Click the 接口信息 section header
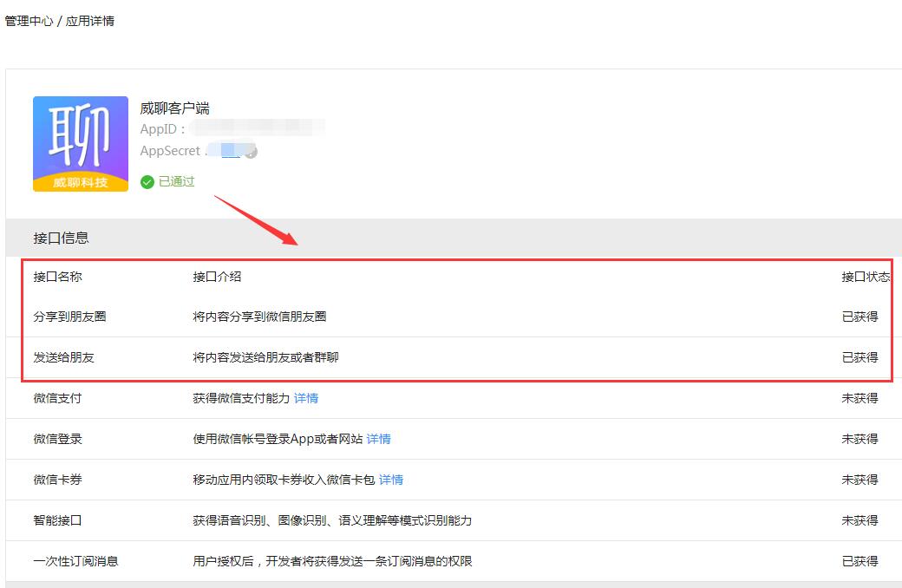Image resolution: width=902 pixels, height=588 pixels. point(61,238)
